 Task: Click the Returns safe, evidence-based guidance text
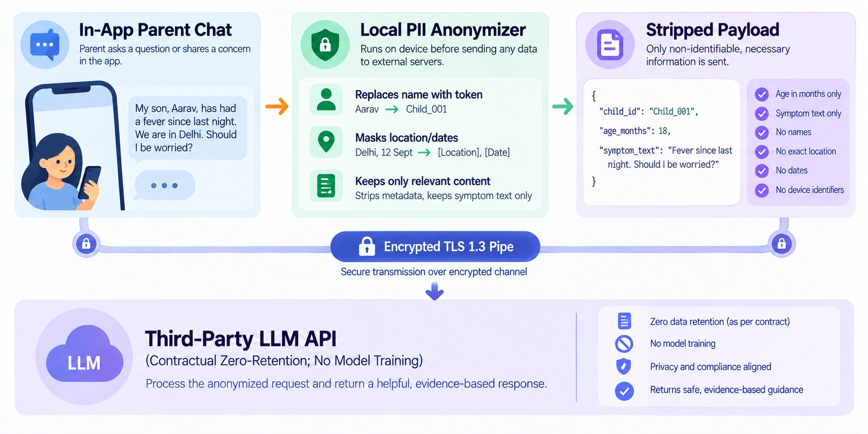tap(727, 389)
